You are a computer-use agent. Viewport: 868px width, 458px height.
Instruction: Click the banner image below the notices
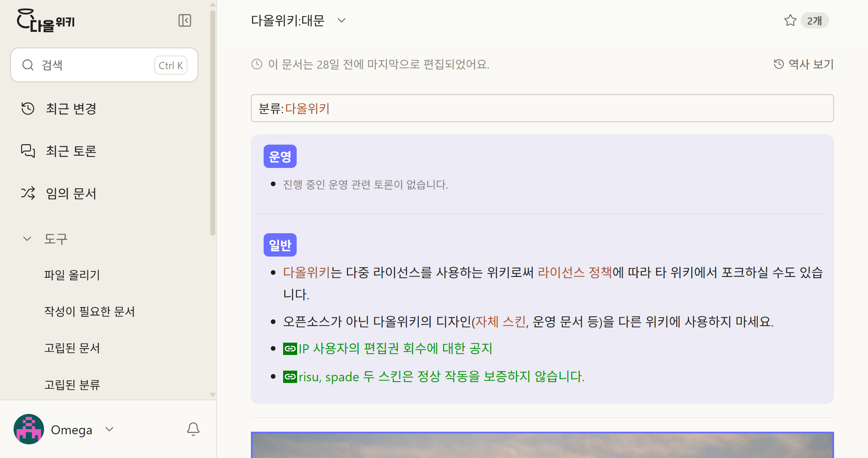542,445
